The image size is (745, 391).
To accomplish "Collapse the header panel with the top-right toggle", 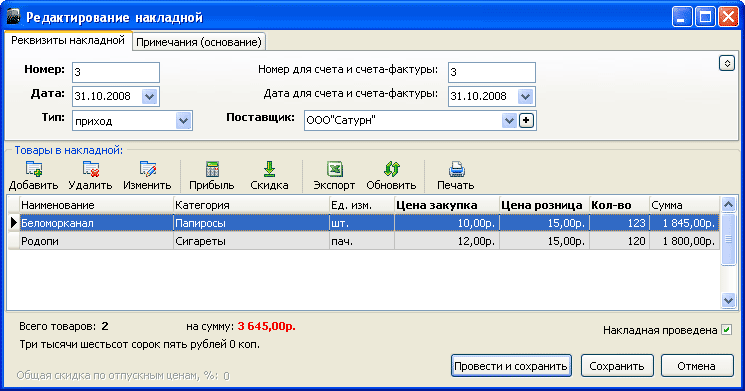I will [726, 63].
